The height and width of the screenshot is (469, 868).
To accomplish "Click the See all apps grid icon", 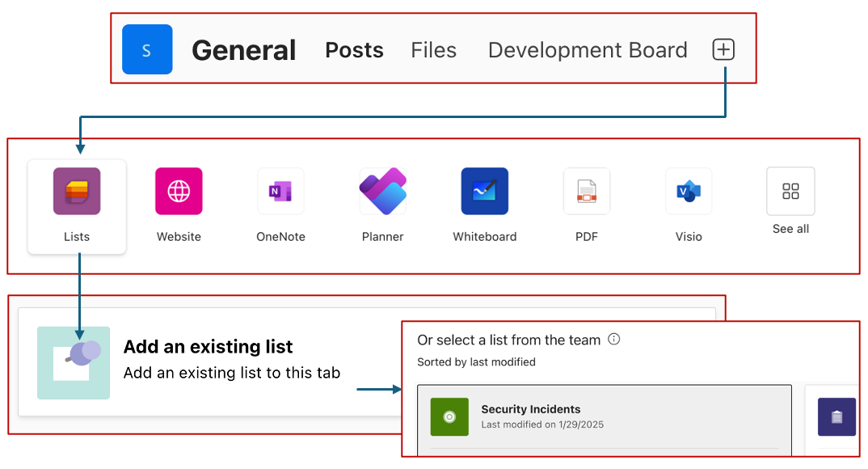I will pos(790,191).
